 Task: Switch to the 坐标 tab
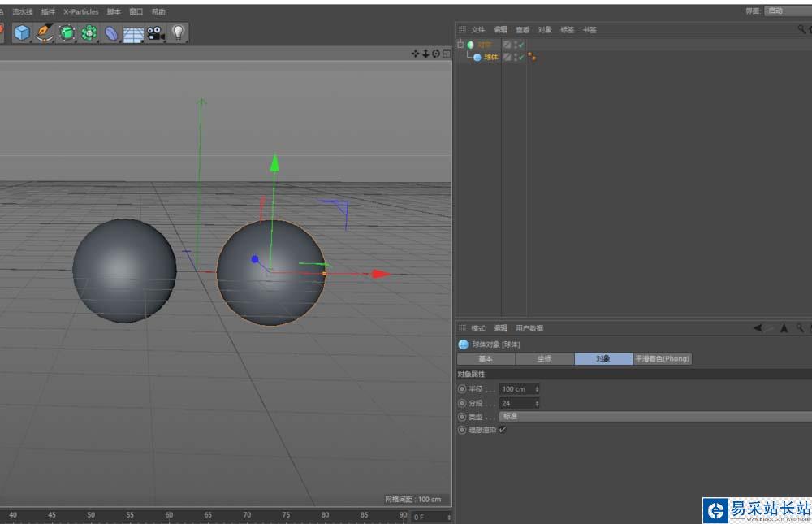pos(544,358)
